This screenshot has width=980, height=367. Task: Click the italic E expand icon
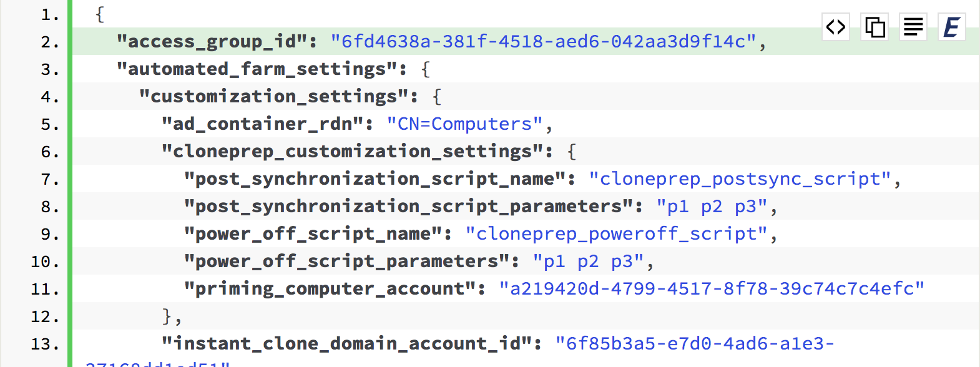(952, 27)
